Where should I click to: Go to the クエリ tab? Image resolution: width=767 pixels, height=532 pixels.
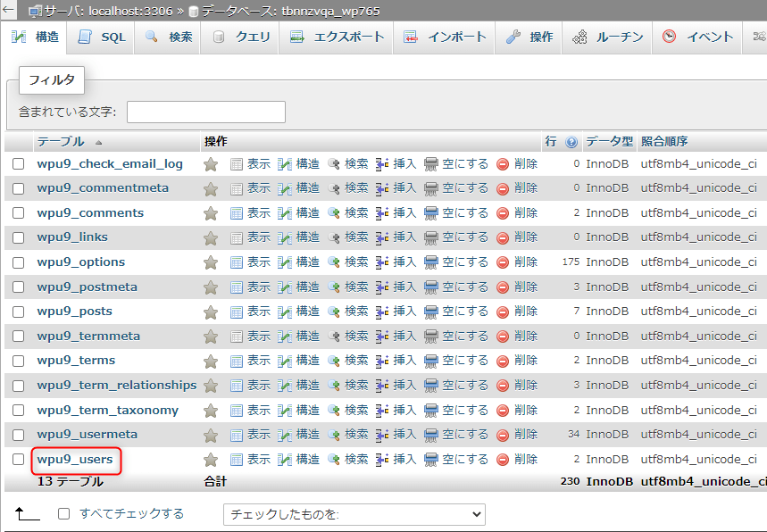241,37
